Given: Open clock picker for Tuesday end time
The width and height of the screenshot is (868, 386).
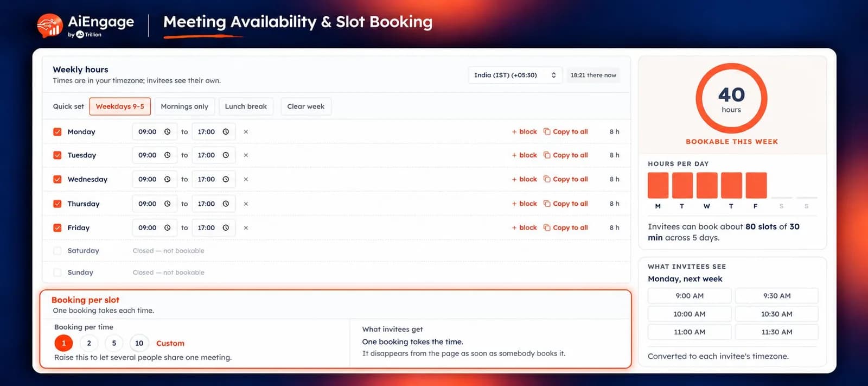Looking at the screenshot, I should pyautogui.click(x=226, y=155).
